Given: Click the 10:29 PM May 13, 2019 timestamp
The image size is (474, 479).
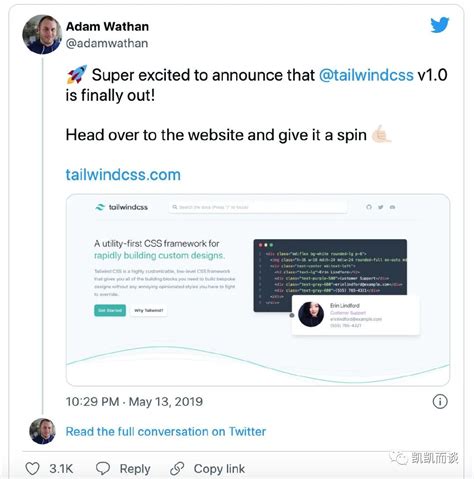Looking at the screenshot, I should click(x=134, y=402).
